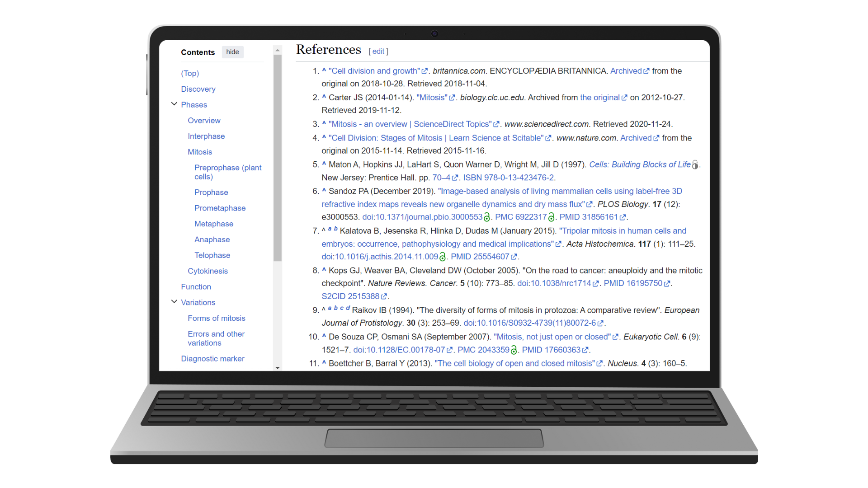
Task: Collapse the Variations section in contents
Action: pyautogui.click(x=174, y=301)
